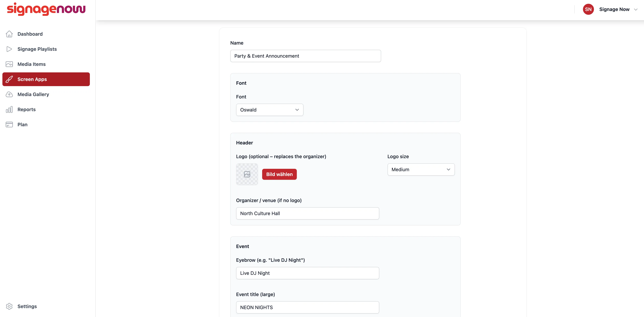Viewport: 644px width, 317px height.
Task: Expand the Signage Now account menu chevron
Action: [635, 9]
